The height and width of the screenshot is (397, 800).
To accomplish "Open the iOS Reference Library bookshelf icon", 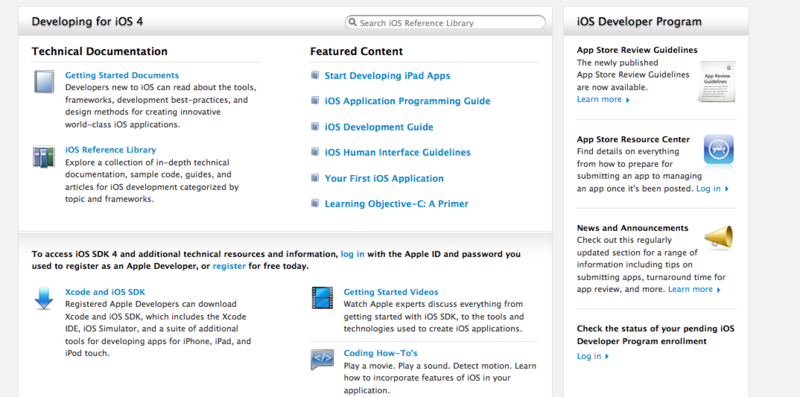I will [44, 156].
